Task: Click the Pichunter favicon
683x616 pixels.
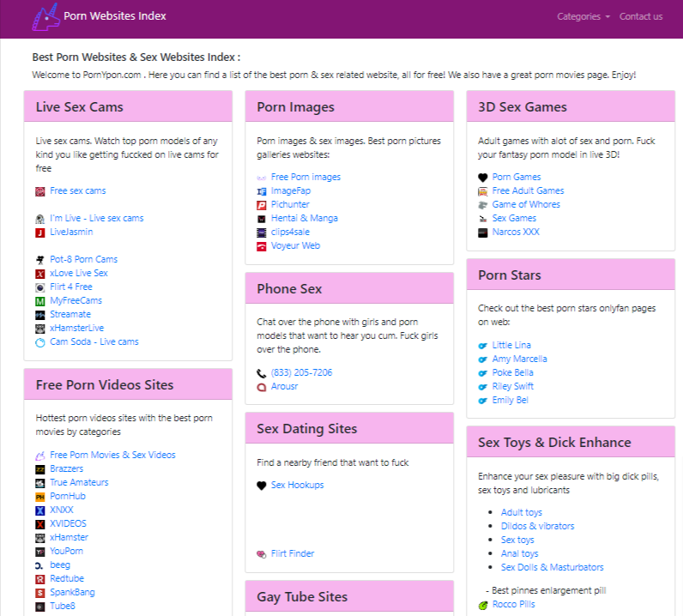Action: tap(262, 205)
